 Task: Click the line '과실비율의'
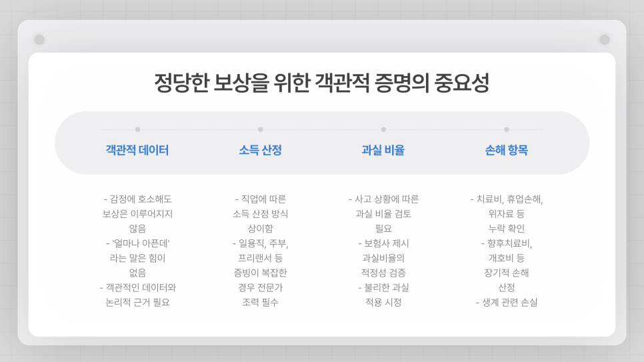[x=383, y=258]
